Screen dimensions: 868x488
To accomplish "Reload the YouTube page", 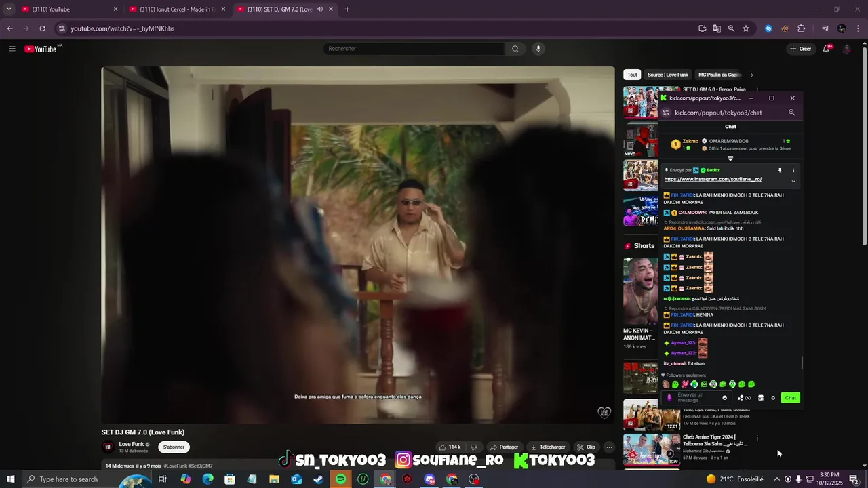I will click(42, 28).
